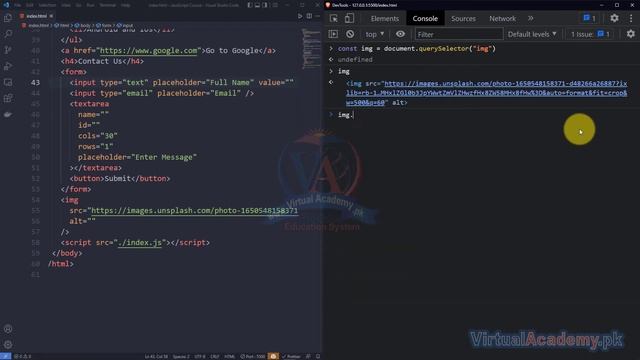Focus the console Filter input field
The image size is (640, 360).
click(x=459, y=34)
